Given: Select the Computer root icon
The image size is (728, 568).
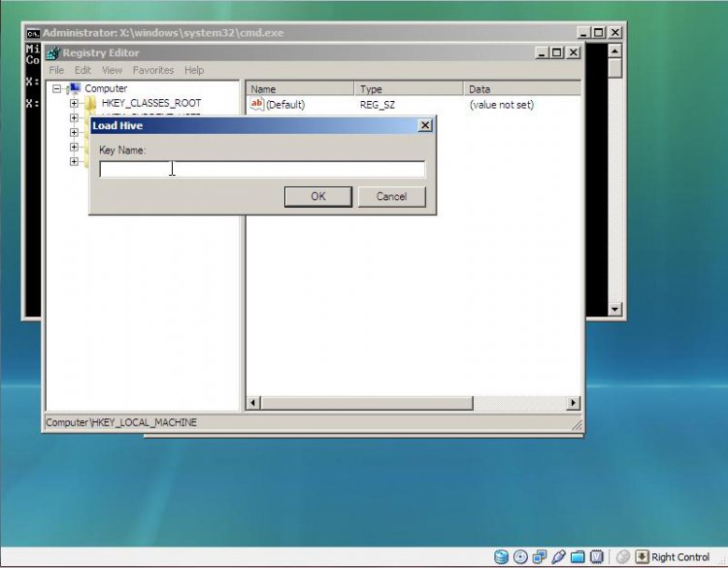Looking at the screenshot, I should (75, 88).
